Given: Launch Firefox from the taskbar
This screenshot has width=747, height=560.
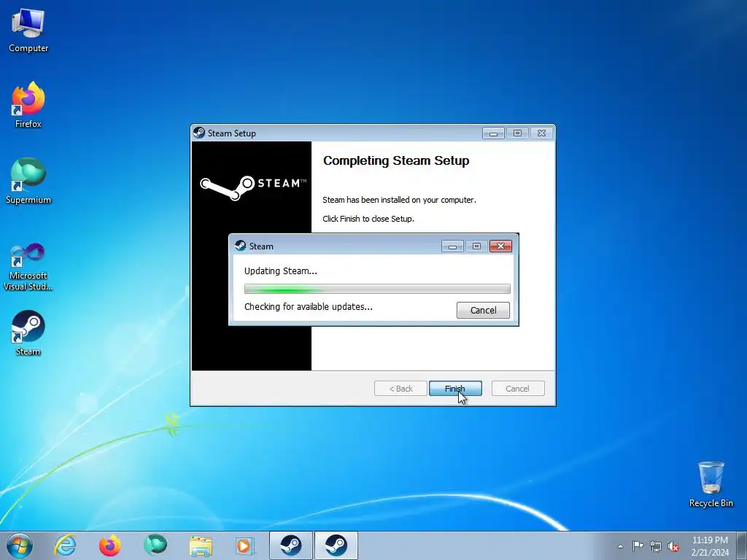Looking at the screenshot, I should point(110,545).
